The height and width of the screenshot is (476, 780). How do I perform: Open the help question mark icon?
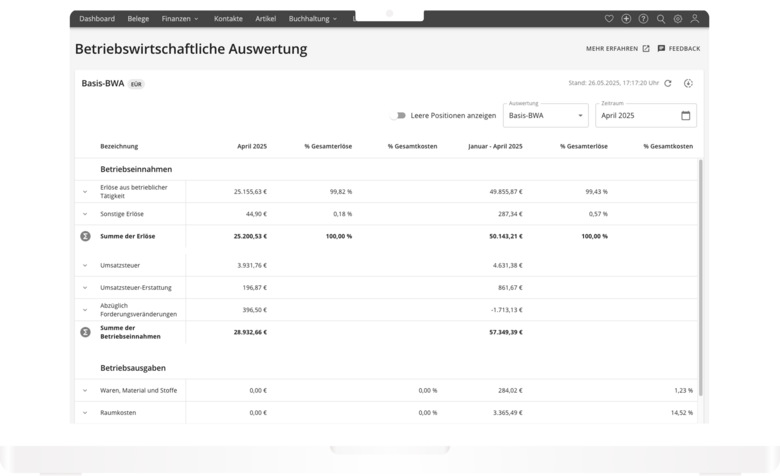[643, 19]
